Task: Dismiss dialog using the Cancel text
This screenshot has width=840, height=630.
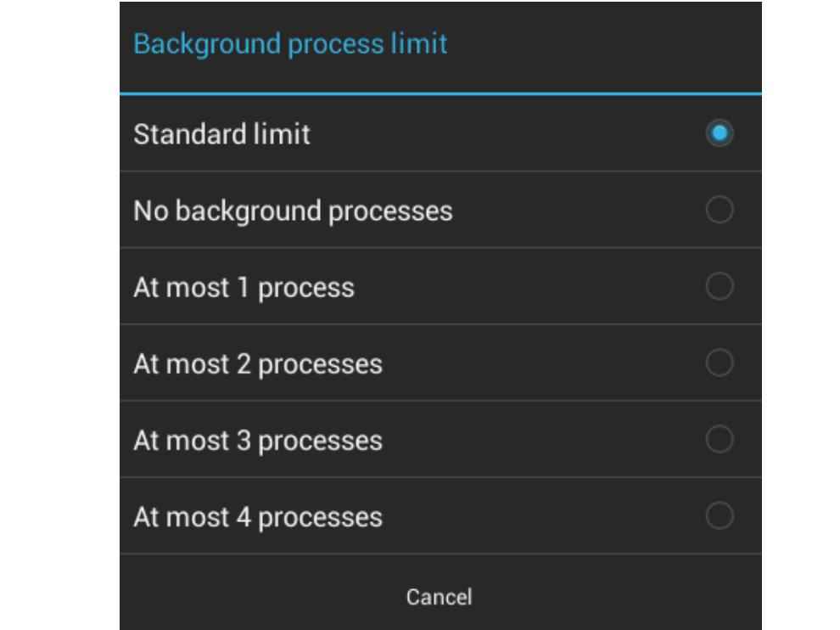Action: point(440,597)
